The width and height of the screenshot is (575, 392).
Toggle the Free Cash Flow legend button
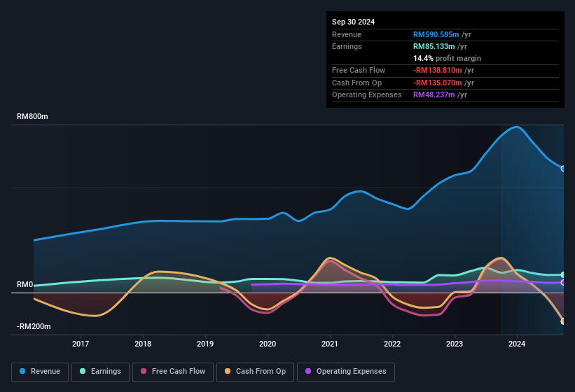(173, 372)
